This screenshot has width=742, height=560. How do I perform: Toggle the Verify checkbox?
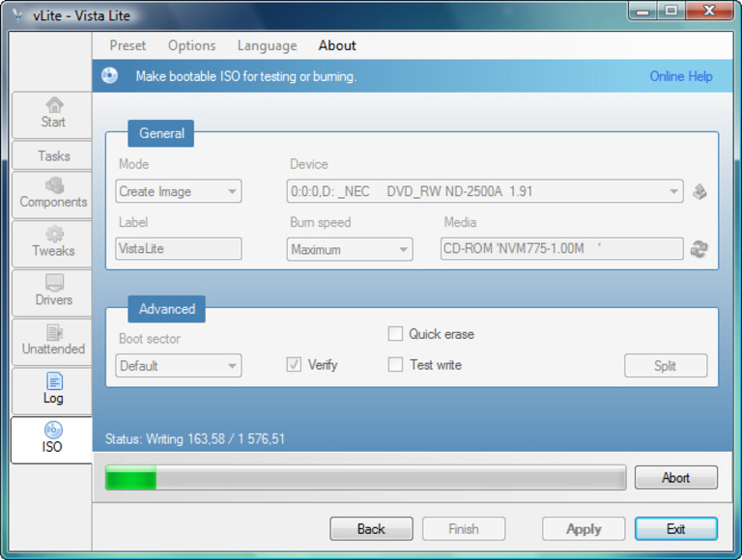pyautogui.click(x=294, y=364)
